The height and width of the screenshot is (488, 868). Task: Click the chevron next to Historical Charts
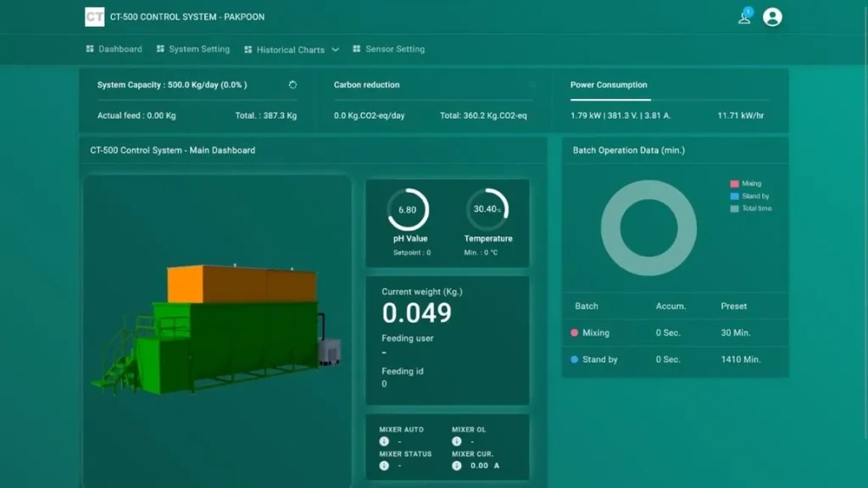pos(336,50)
